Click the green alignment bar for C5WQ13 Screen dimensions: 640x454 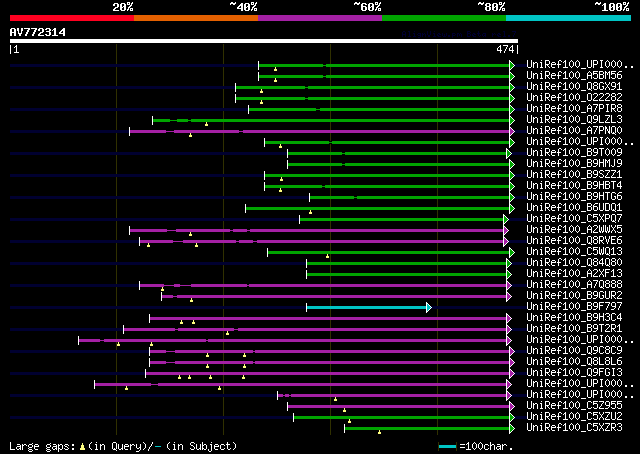389,252
